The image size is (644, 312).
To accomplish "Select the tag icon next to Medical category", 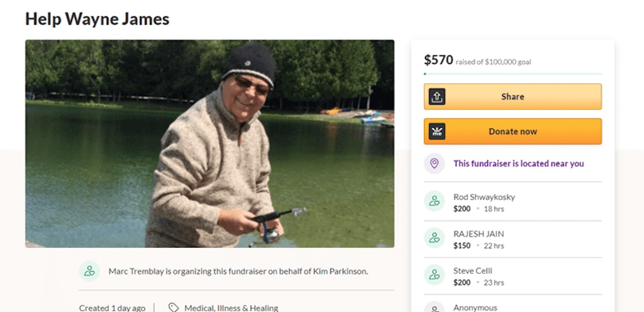I will tap(173, 307).
